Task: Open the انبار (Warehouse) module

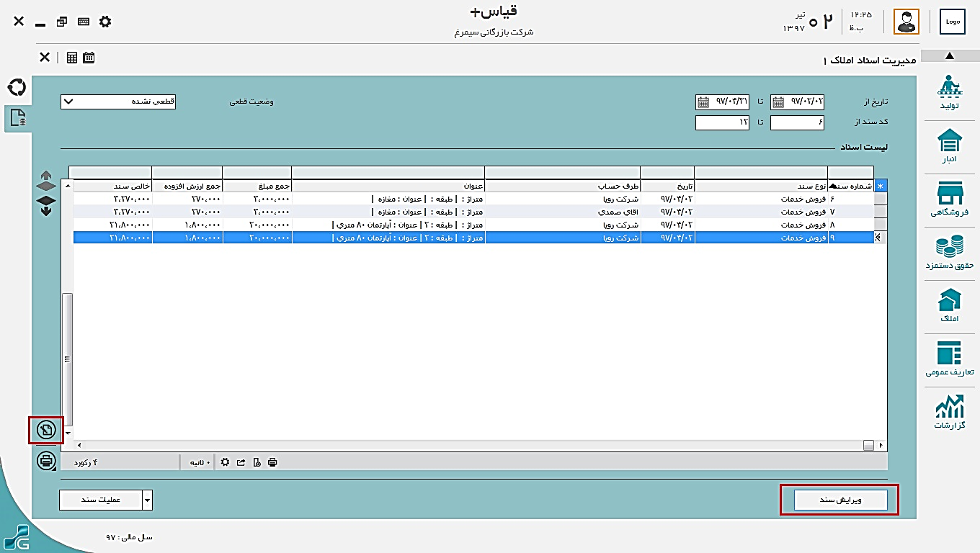Action: coord(950,146)
